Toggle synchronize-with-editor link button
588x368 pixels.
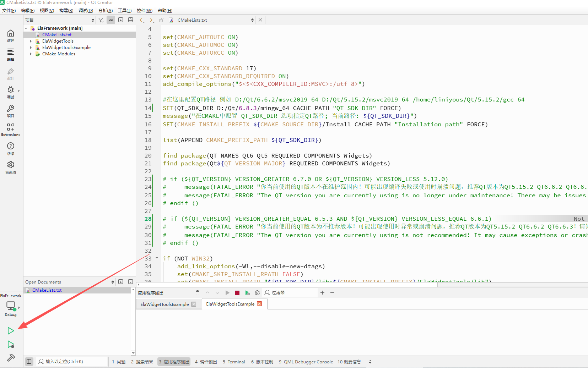[x=111, y=20]
